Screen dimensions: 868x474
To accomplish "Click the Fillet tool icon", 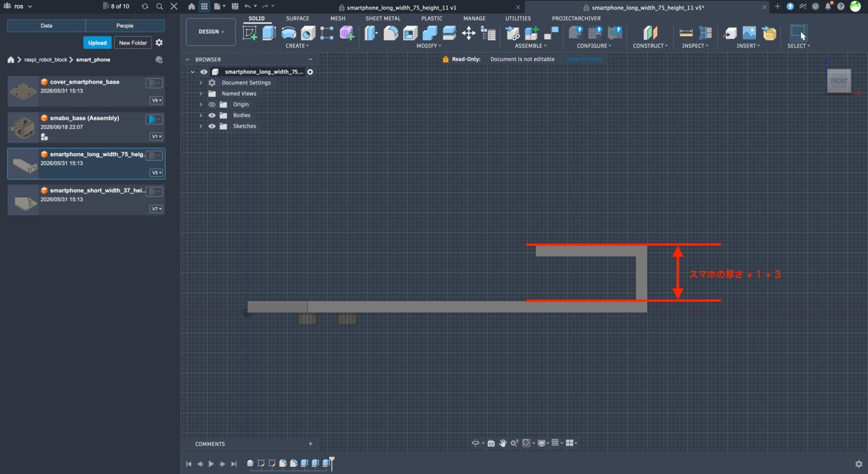I will 391,33.
